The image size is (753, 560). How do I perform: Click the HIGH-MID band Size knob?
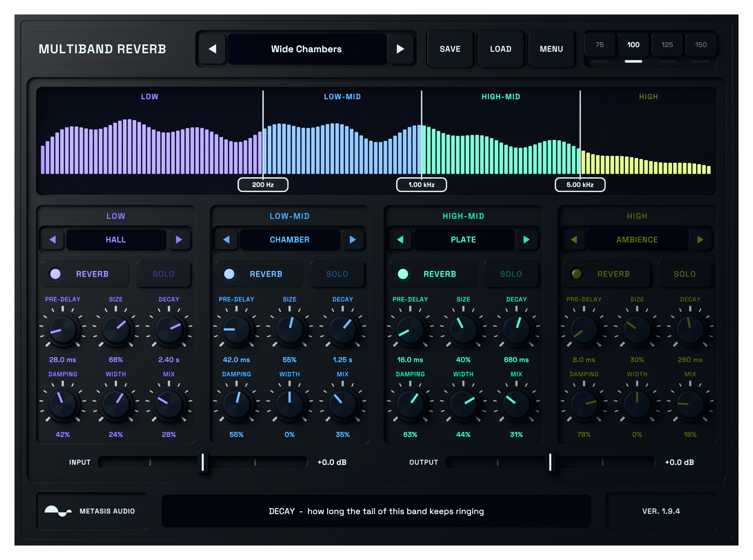pos(463,329)
